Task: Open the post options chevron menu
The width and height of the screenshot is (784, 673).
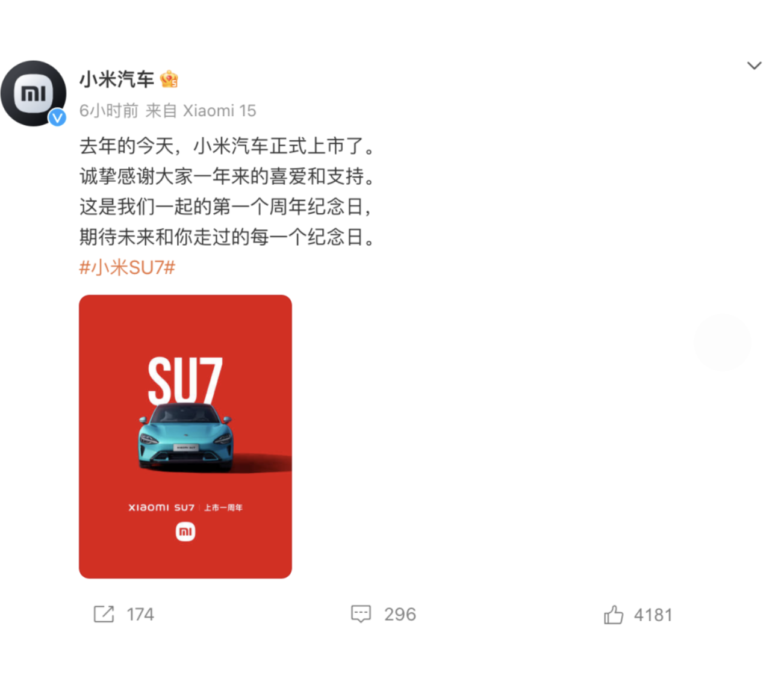Action: 754,65
